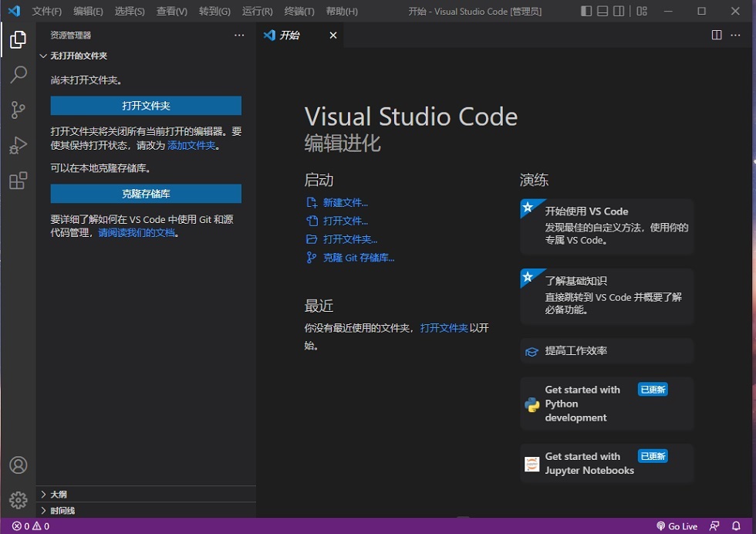Open the Search view in activity bar
Viewport: 756px width, 534px height.
[19, 74]
